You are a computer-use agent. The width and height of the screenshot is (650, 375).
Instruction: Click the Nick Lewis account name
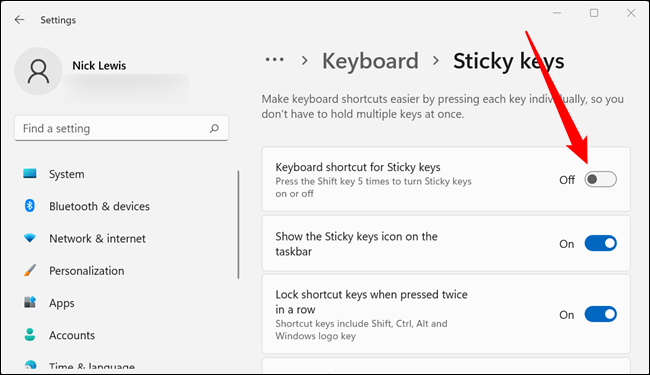tap(99, 65)
